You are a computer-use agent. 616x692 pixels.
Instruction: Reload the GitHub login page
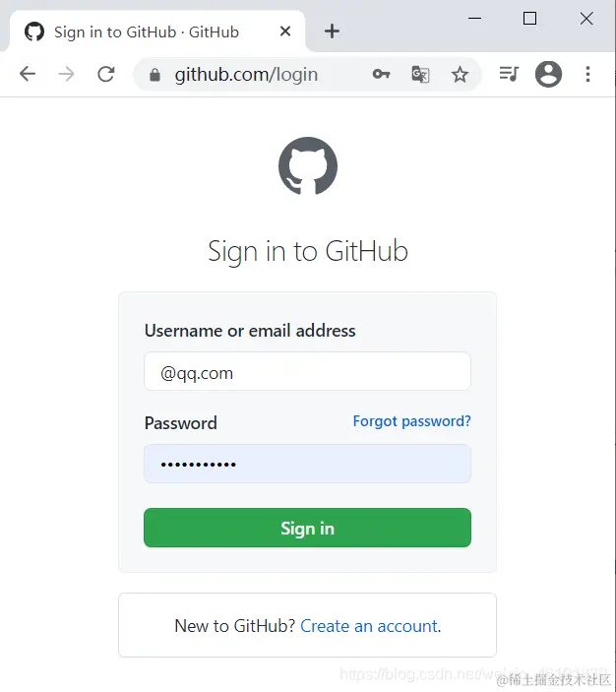pos(106,74)
